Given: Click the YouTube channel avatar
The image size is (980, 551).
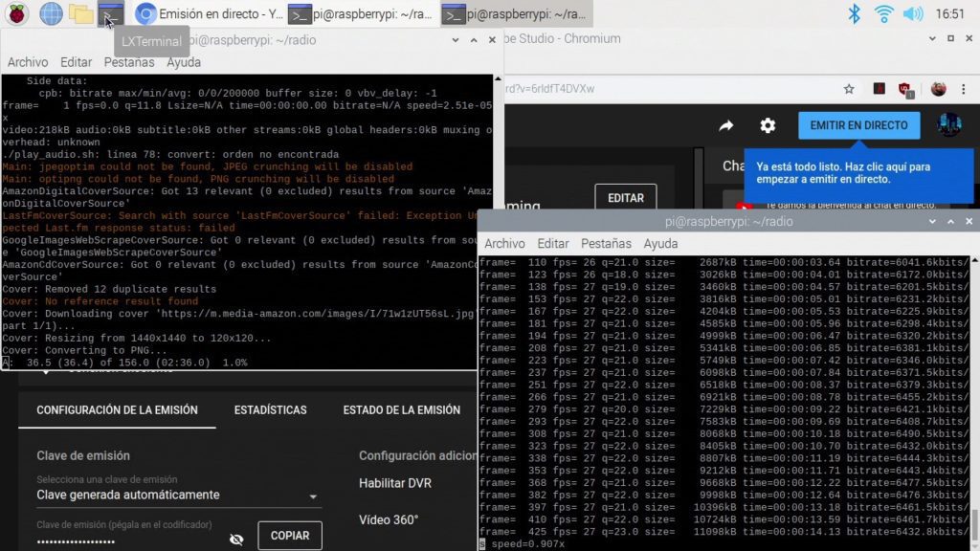Looking at the screenshot, I should pos(948,125).
